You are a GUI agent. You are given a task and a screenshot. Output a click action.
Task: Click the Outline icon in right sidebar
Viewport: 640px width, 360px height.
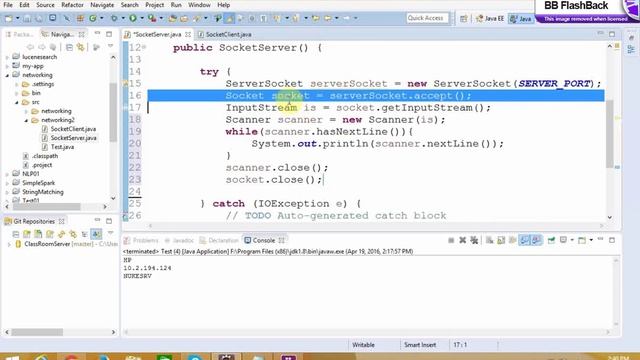pyautogui.click(x=631, y=50)
